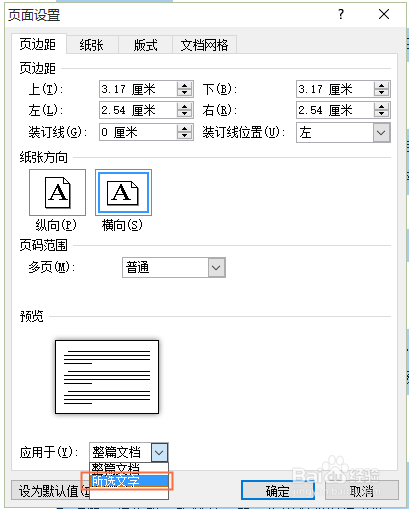
Task: Increase bottom margin 下 with up arrow
Action: pyautogui.click(x=381, y=85)
